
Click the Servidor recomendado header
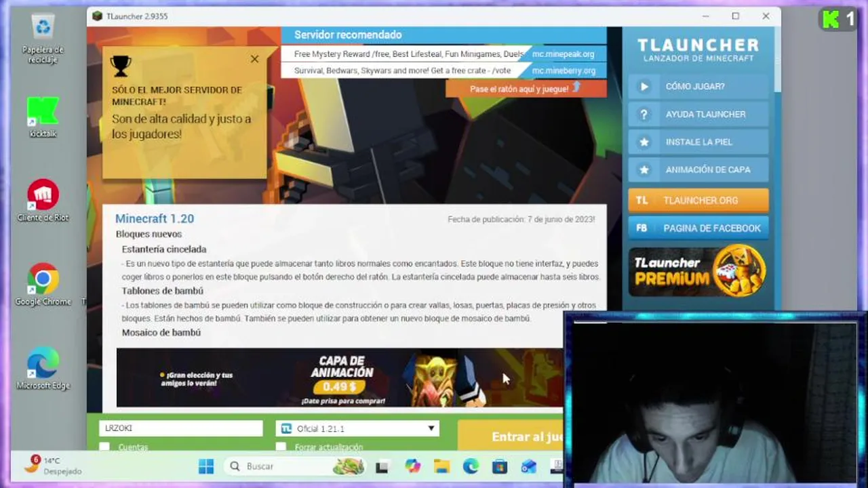tap(348, 35)
